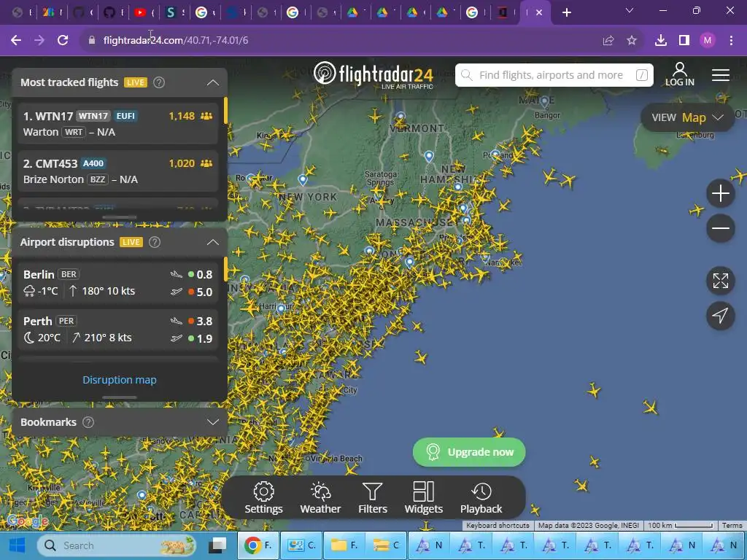Open help for Most tracked flights
Image resolution: width=747 pixels, height=560 pixels.
pos(159,82)
